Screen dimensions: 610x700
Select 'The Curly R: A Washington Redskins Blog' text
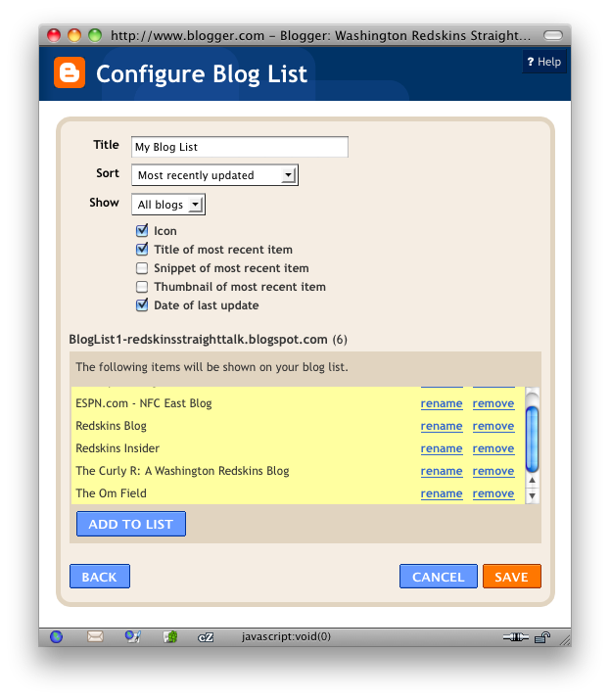(x=183, y=471)
